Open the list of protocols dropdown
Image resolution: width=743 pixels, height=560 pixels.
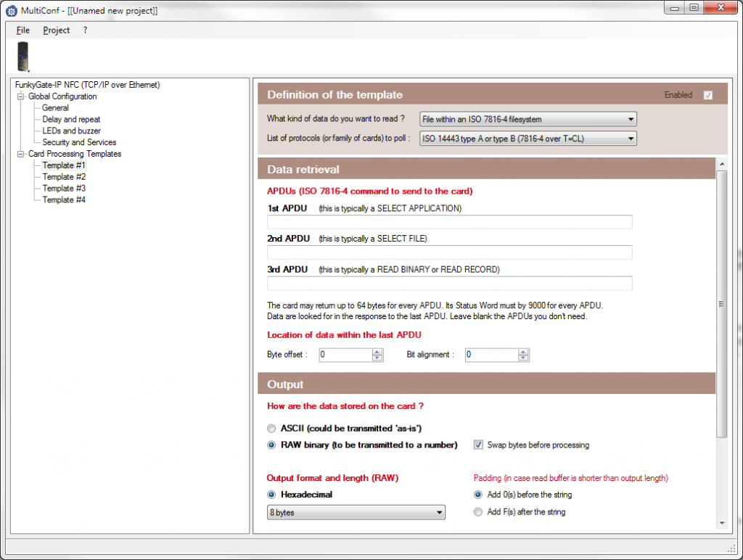pyautogui.click(x=528, y=139)
